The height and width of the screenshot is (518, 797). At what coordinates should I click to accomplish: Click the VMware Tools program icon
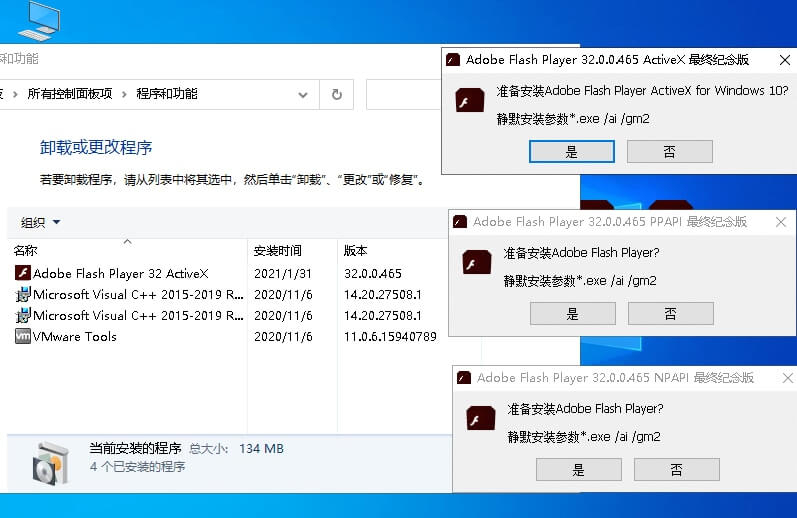(23, 337)
